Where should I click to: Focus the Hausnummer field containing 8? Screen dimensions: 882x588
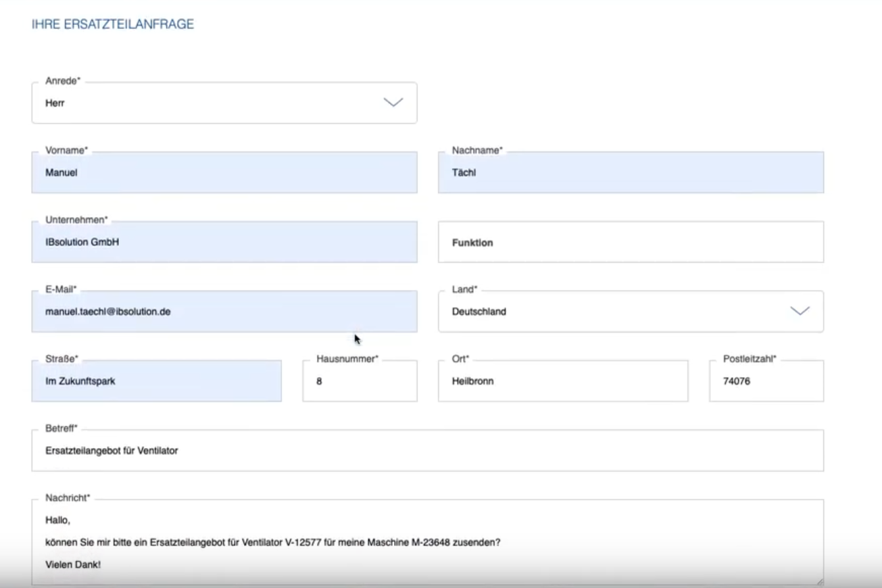click(360, 381)
